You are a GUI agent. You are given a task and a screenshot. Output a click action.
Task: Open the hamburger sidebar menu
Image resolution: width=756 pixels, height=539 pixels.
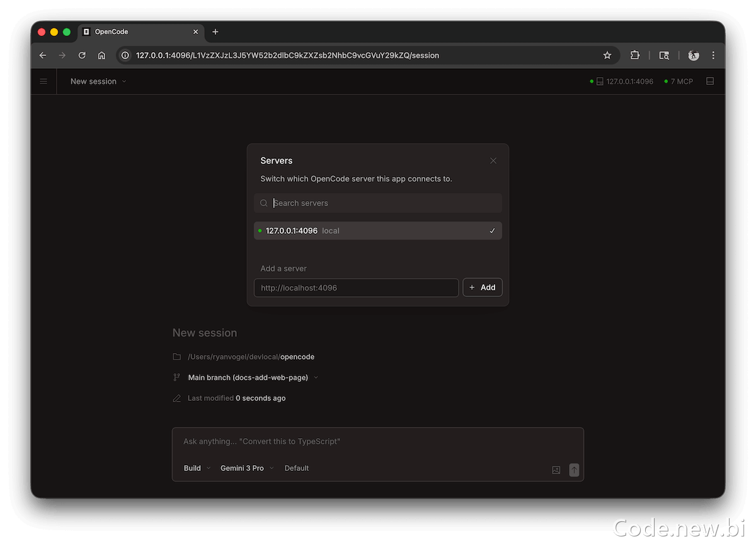click(x=43, y=81)
